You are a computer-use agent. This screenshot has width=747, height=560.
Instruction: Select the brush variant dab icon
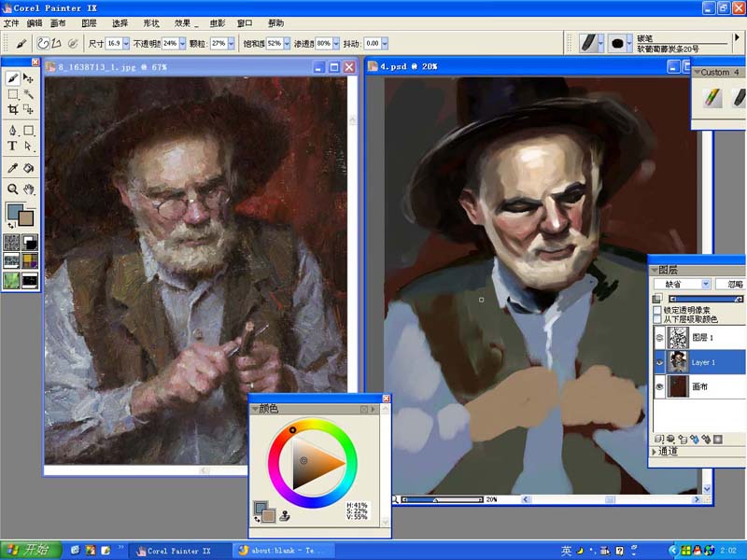[x=617, y=43]
